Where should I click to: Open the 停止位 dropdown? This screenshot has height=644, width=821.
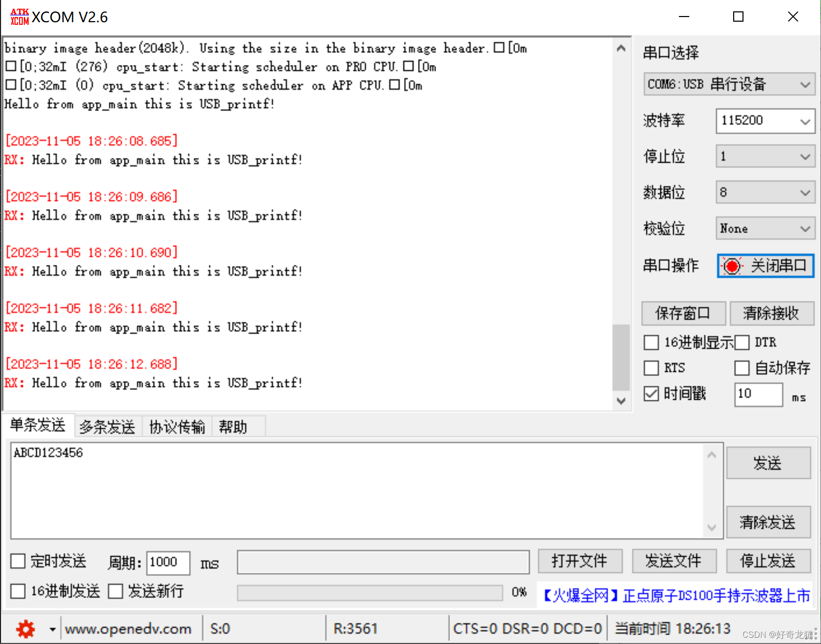point(765,156)
